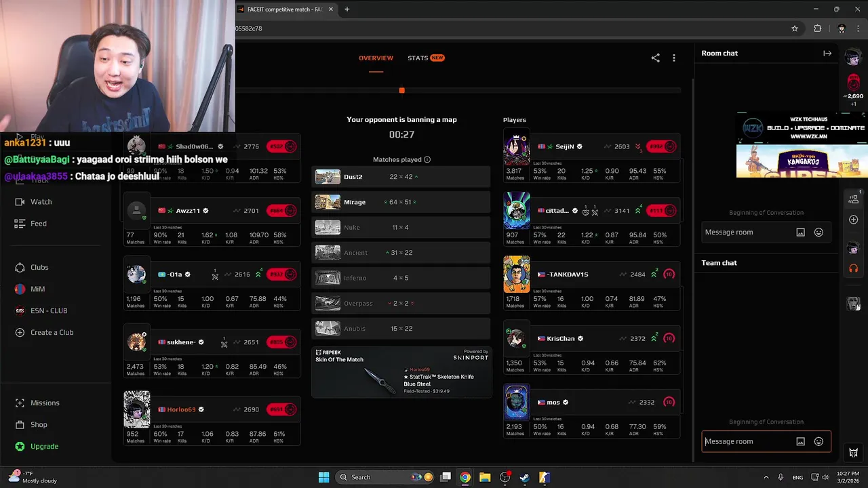The image size is (868, 488).
Task: Attach image in Team chat message box
Action: (x=800, y=441)
